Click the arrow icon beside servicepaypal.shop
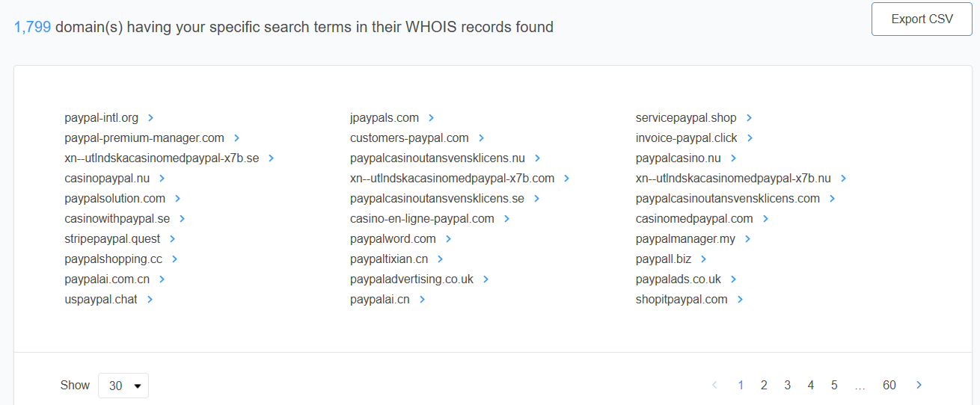The height and width of the screenshot is (405, 980). click(x=749, y=118)
